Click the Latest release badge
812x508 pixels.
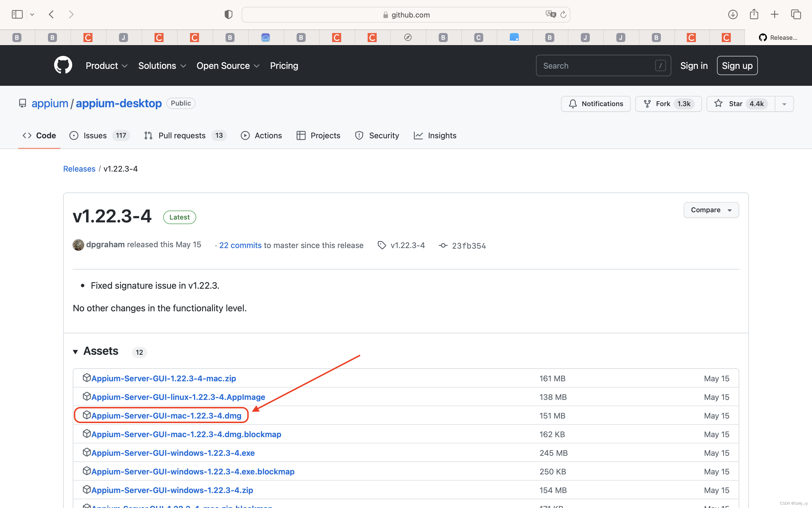pyautogui.click(x=180, y=217)
